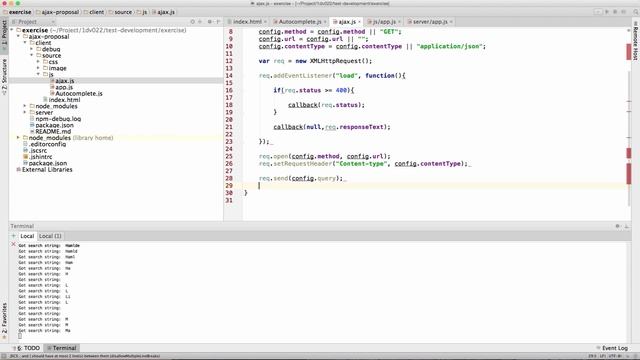The width and height of the screenshot is (640, 360).
Task: Open Search Everywhere magnifier icon
Action: point(636,12)
